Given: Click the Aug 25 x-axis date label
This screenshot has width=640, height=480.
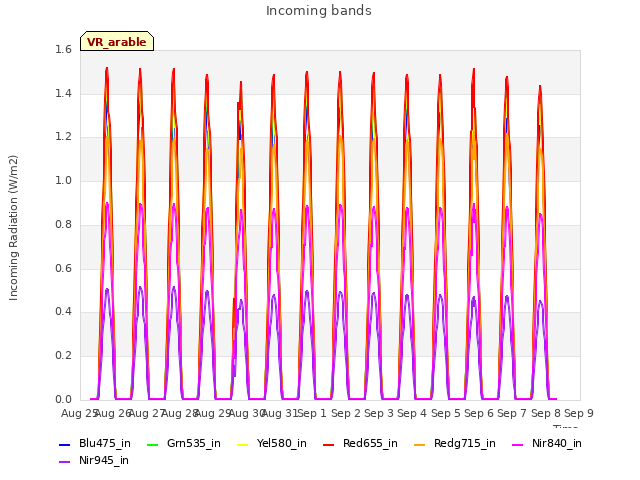Looking at the screenshot, I should tap(79, 413).
